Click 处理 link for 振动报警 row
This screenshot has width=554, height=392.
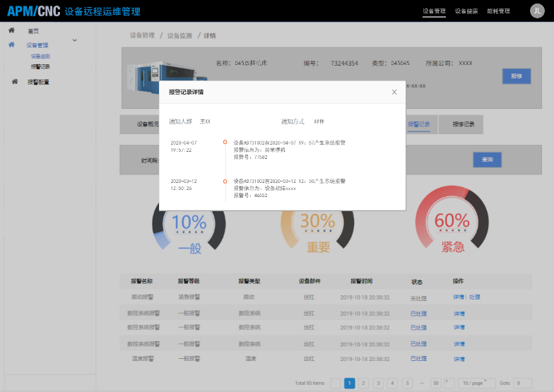tap(475, 297)
